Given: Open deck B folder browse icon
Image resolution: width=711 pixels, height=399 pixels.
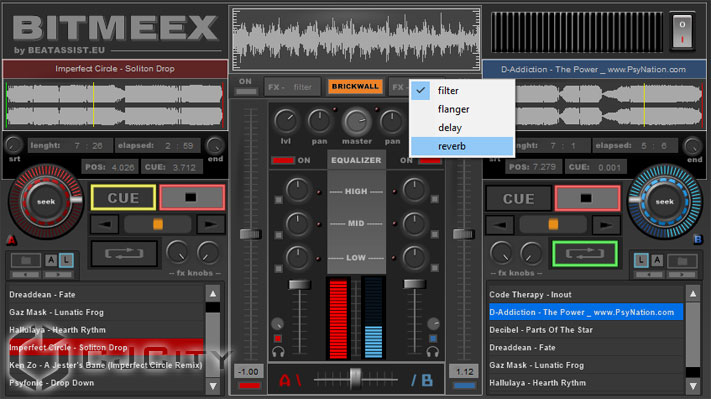Looking at the screenshot, I should pos(682,260).
